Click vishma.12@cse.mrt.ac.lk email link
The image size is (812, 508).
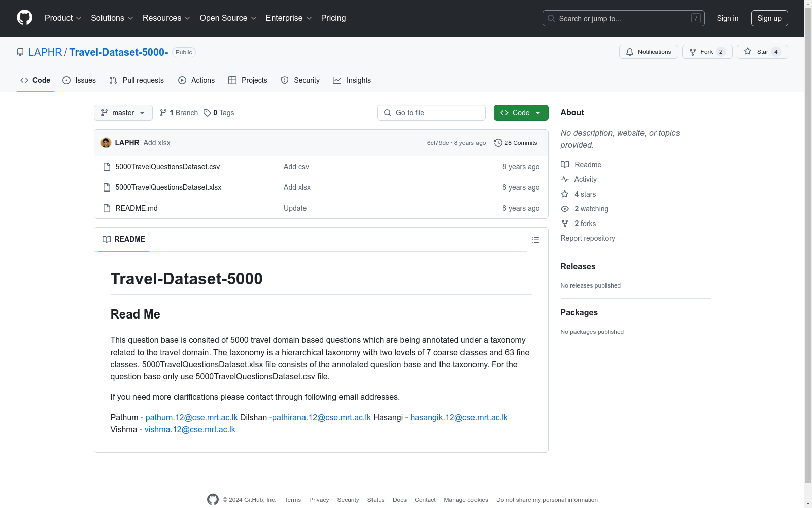click(x=190, y=429)
